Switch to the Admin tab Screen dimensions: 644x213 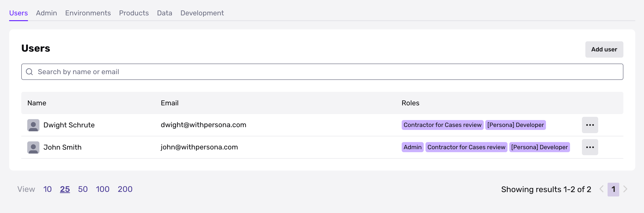pos(46,13)
